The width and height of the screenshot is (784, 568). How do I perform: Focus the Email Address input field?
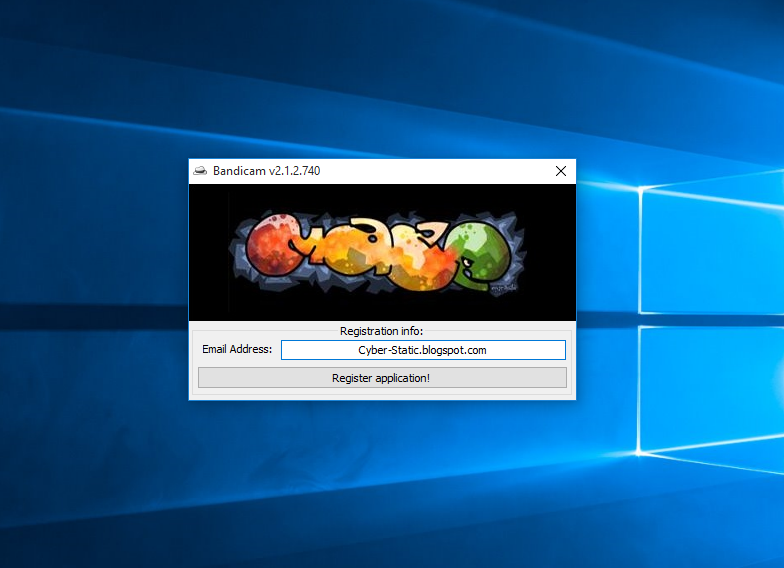pos(423,350)
